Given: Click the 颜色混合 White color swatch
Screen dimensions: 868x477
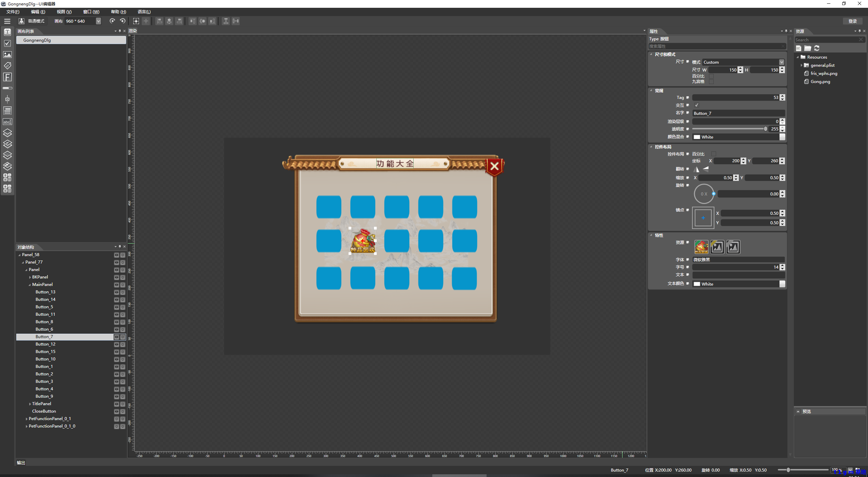Looking at the screenshot, I should (x=697, y=137).
